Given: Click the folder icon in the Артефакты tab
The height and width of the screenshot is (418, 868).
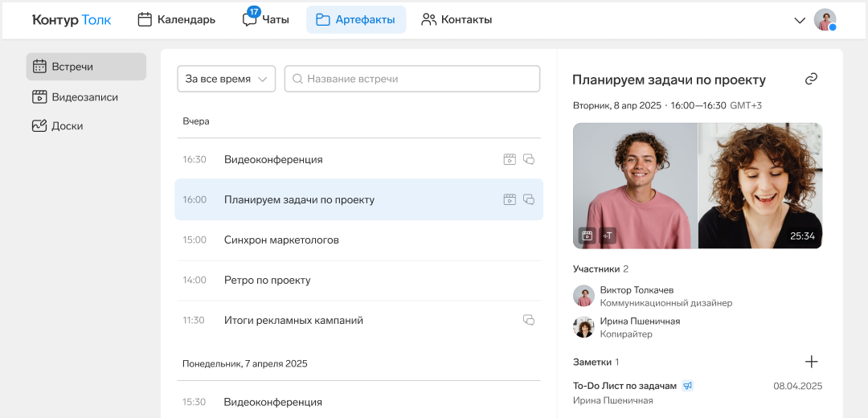Looking at the screenshot, I should coord(323,20).
